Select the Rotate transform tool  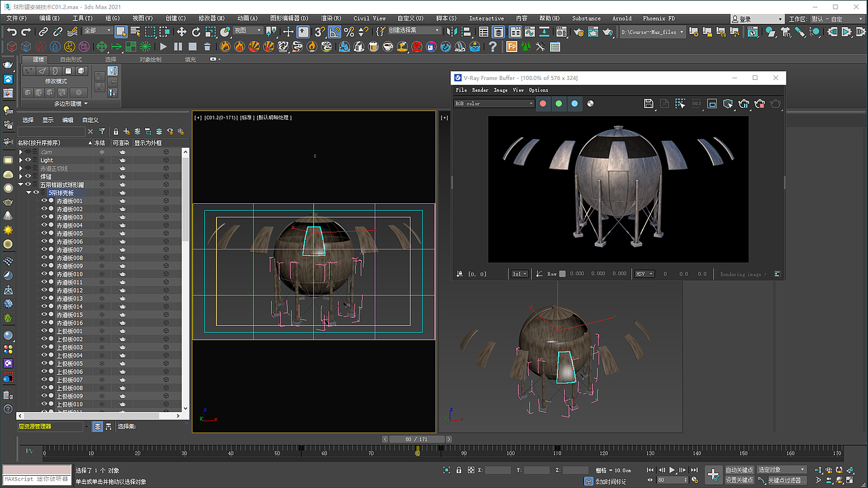point(196,32)
